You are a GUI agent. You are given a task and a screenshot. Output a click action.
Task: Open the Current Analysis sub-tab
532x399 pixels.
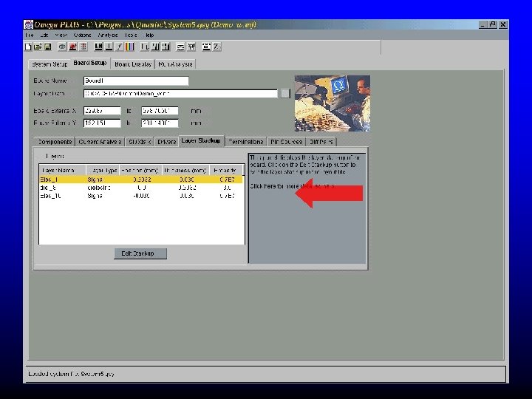(100, 142)
